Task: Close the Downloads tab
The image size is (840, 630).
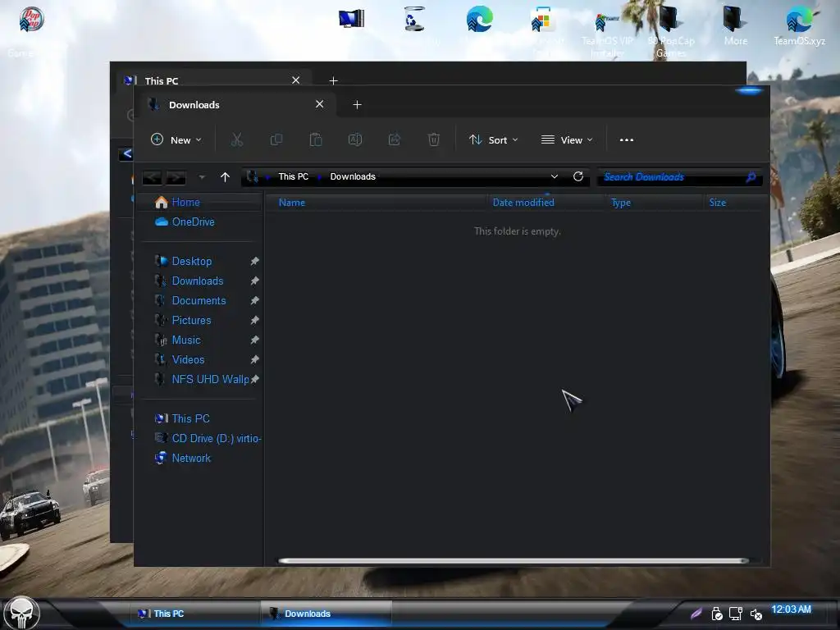Action: click(319, 104)
